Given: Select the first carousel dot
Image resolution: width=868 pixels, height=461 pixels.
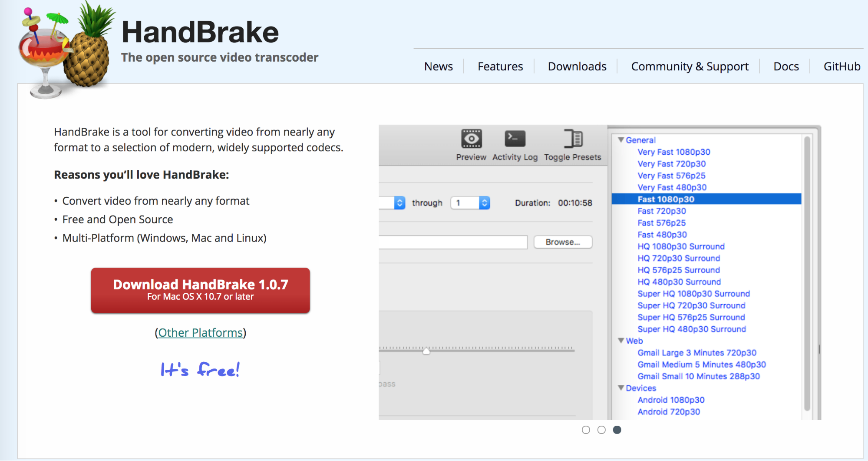Looking at the screenshot, I should coord(586,430).
